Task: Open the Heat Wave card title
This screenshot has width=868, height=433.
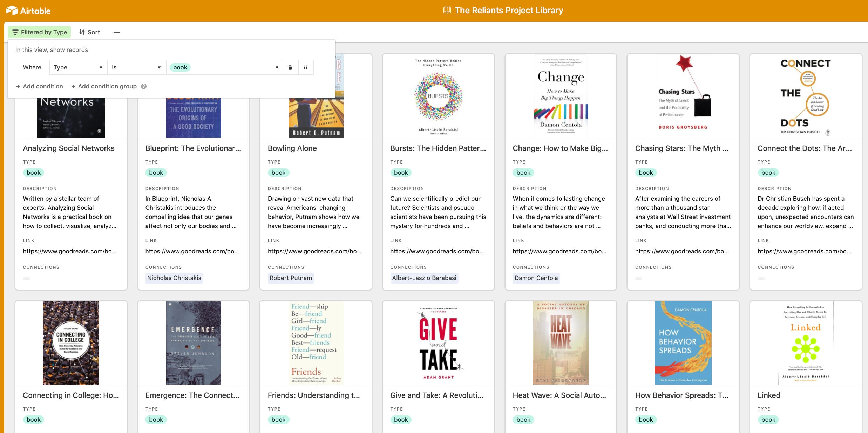Action: 559,395
